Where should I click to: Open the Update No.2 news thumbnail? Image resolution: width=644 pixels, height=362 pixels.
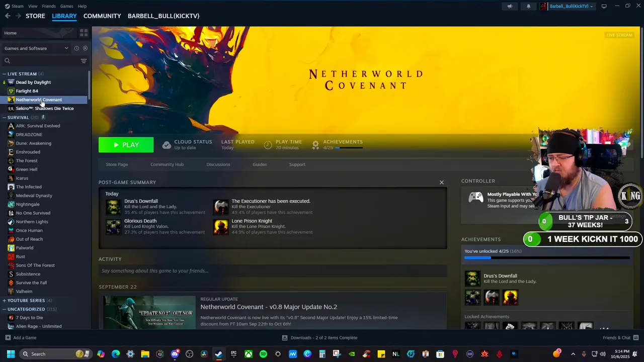coord(149,312)
